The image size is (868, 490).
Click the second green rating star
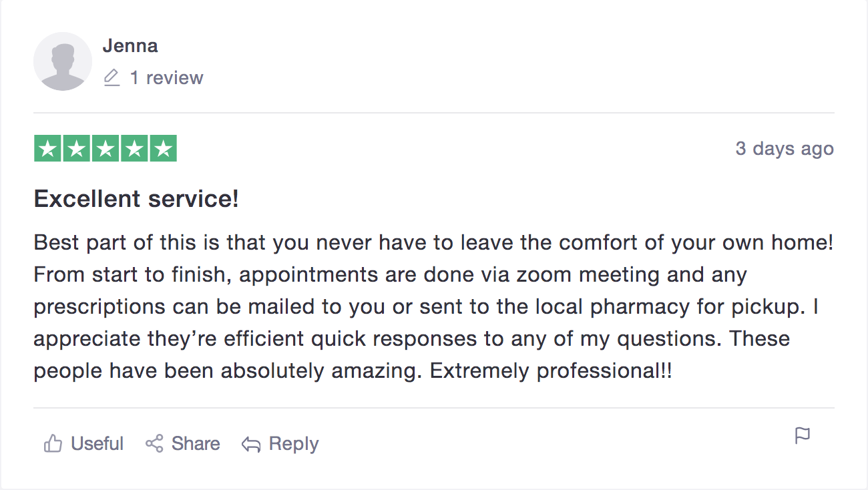(x=77, y=149)
